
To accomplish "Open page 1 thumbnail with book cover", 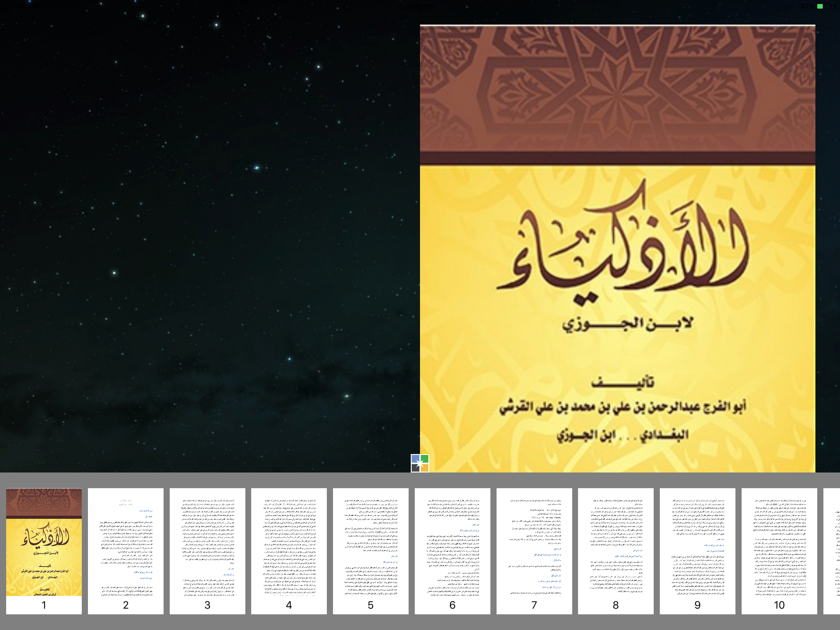I will (x=44, y=551).
